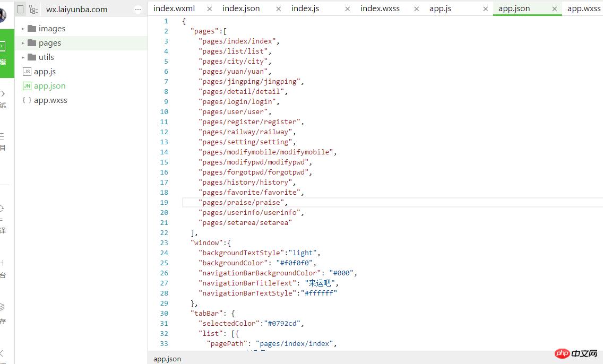Close the app.json tab
This screenshot has width=603, height=364.
555,9
